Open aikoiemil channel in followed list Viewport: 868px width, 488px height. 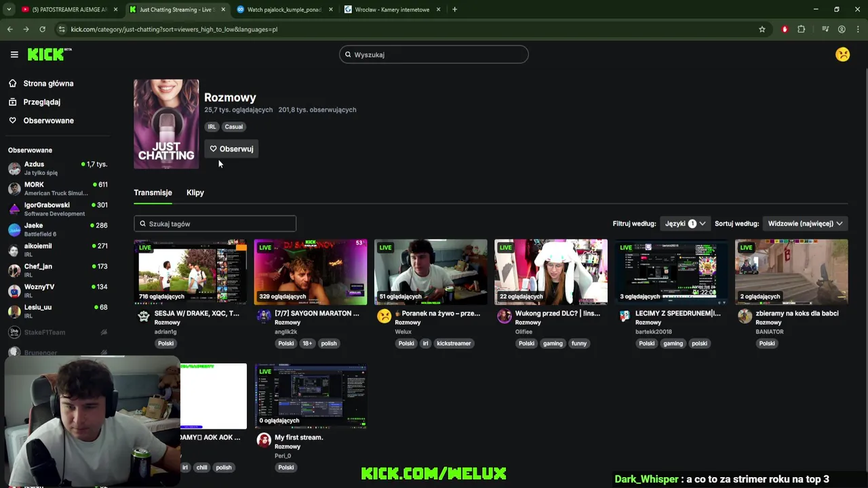click(x=58, y=249)
